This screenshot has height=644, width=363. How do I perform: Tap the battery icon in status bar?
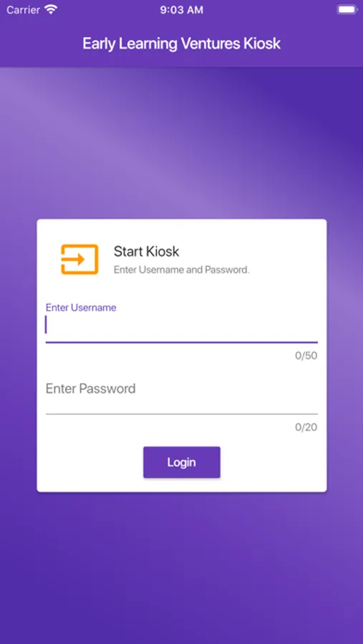click(347, 9)
